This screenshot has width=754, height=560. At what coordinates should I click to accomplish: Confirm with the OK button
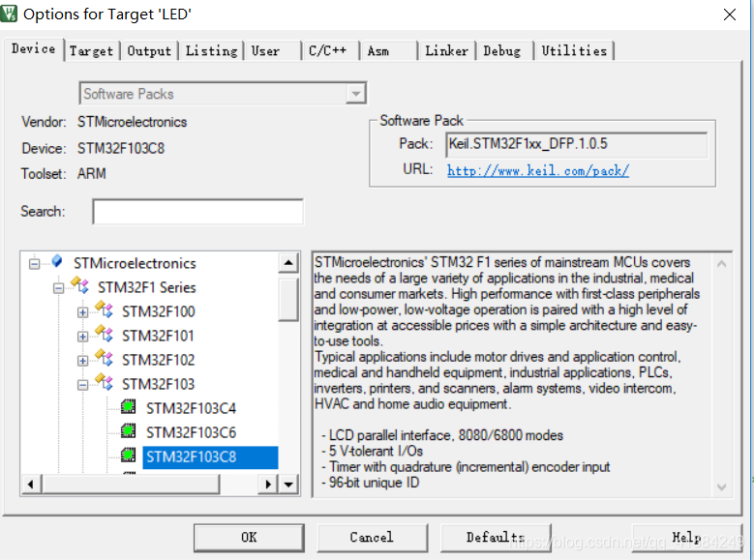click(249, 538)
